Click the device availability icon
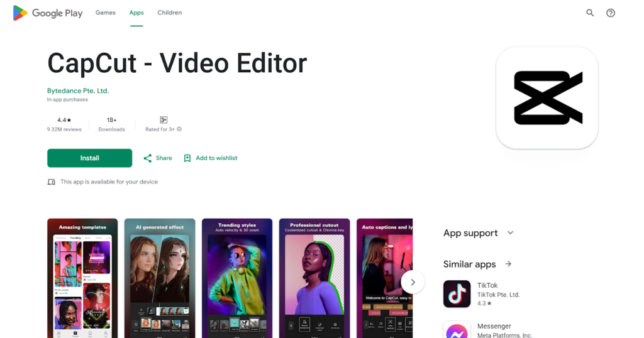 coord(52,182)
